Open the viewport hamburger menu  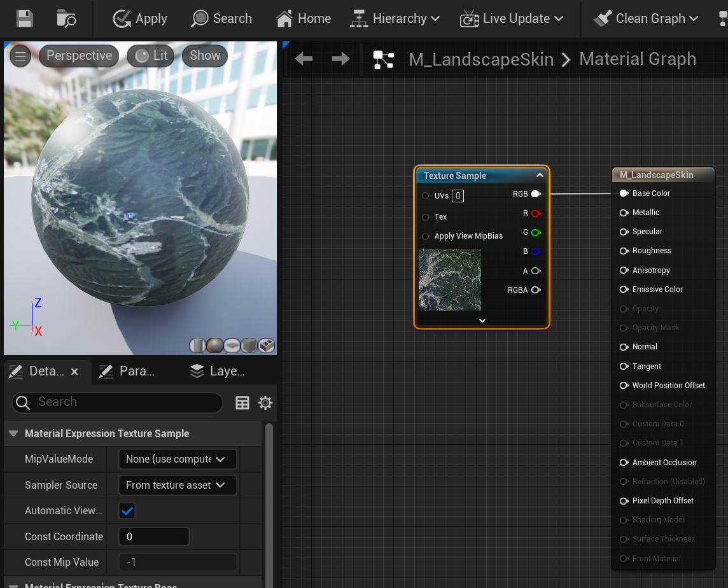20,56
